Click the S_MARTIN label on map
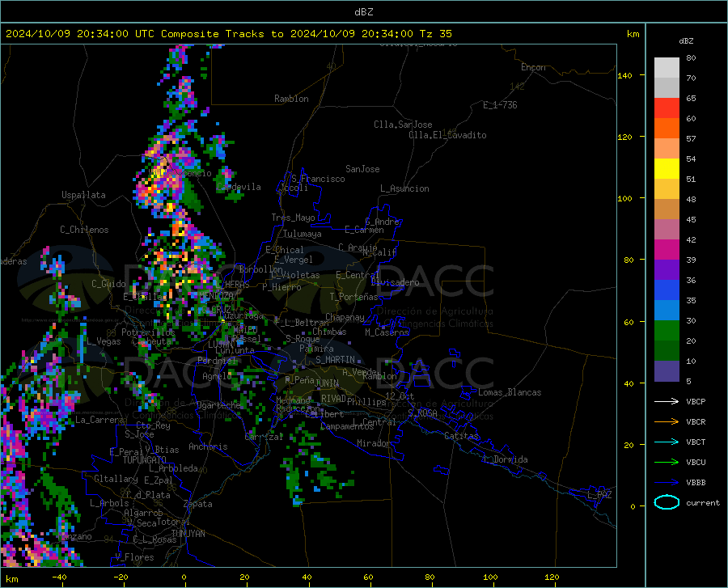Image resolution: width=728 pixels, height=588 pixels. coord(335,360)
